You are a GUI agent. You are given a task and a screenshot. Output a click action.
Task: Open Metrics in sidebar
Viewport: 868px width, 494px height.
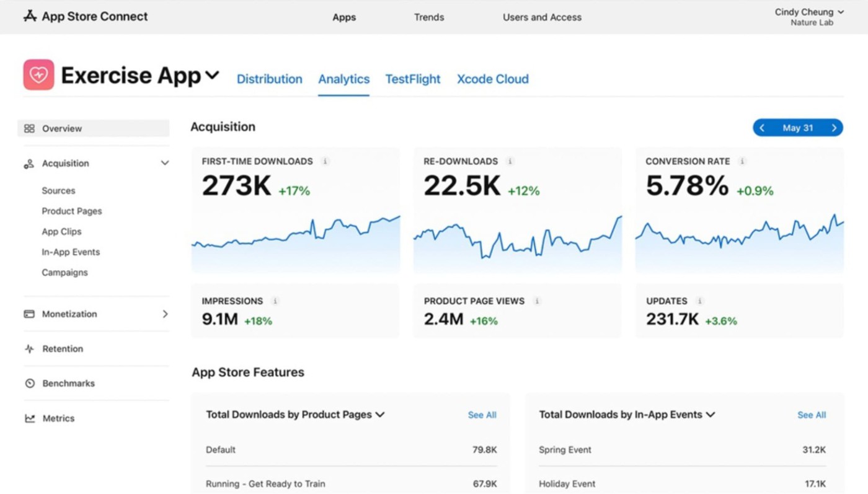(x=58, y=418)
